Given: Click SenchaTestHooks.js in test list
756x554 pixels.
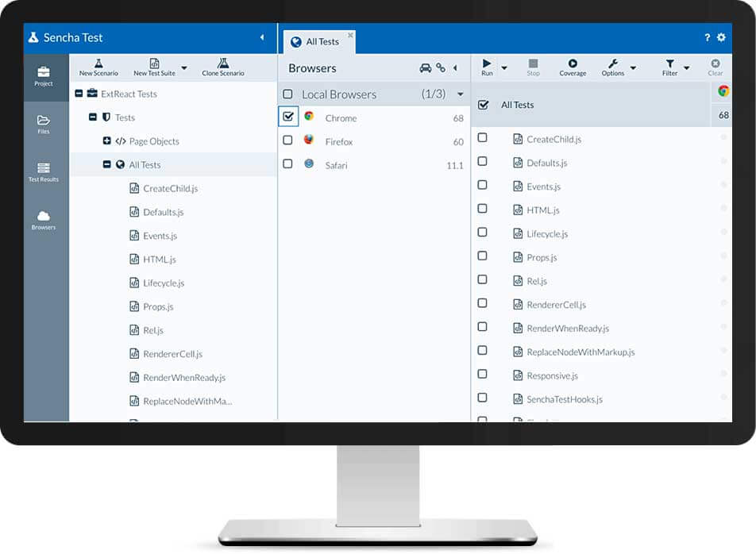Looking at the screenshot, I should point(565,399).
